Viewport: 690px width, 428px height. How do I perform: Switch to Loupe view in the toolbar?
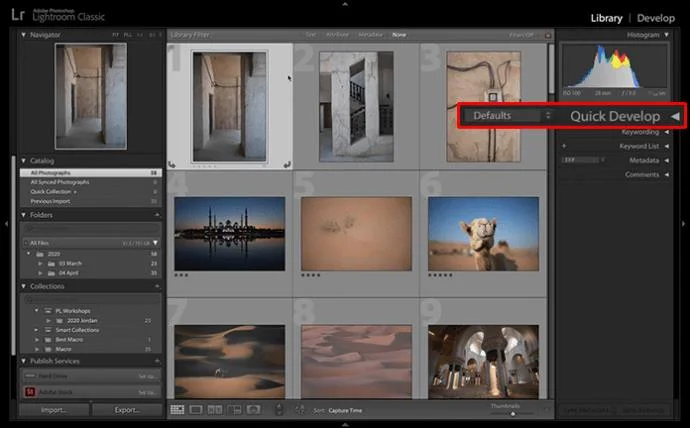pyautogui.click(x=196, y=410)
